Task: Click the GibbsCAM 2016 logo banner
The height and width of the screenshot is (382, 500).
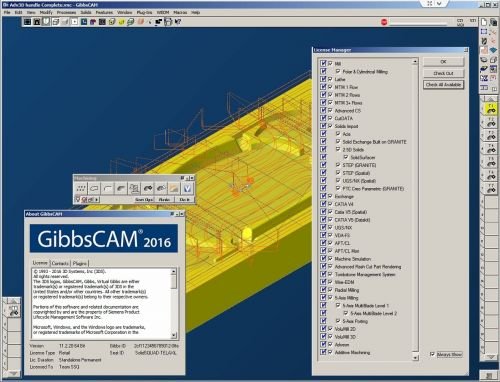Action: 104,238
